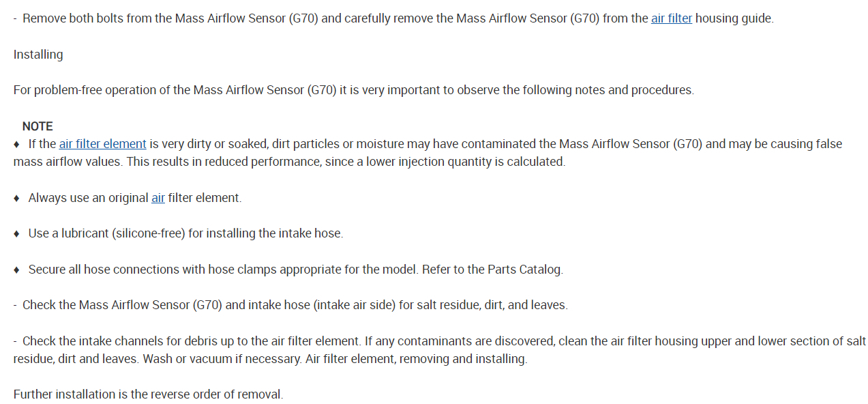Click the bold "NOTE" label

(x=38, y=126)
